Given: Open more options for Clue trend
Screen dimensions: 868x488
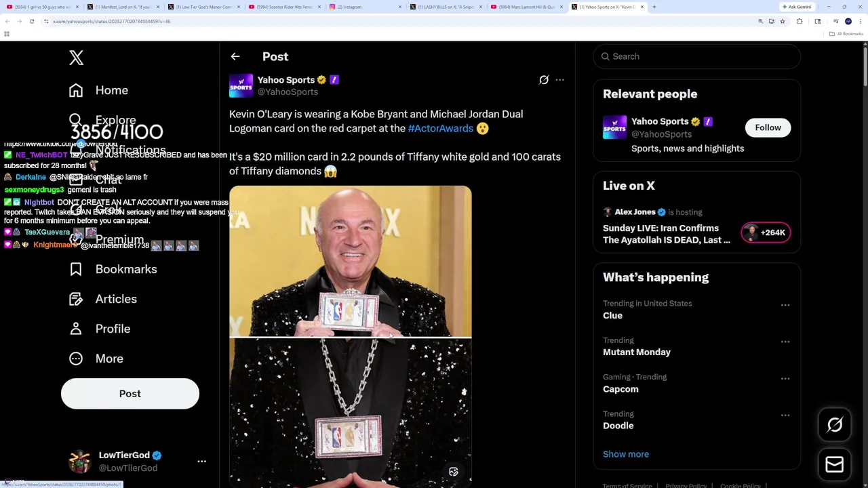Looking at the screenshot, I should (x=785, y=305).
